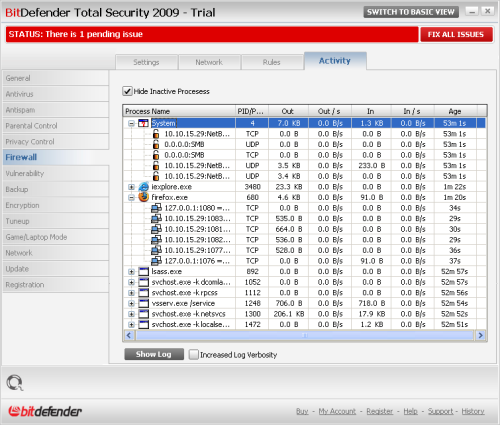The image size is (500, 425).
Task: Click the System process window icon
Action: (x=143, y=123)
